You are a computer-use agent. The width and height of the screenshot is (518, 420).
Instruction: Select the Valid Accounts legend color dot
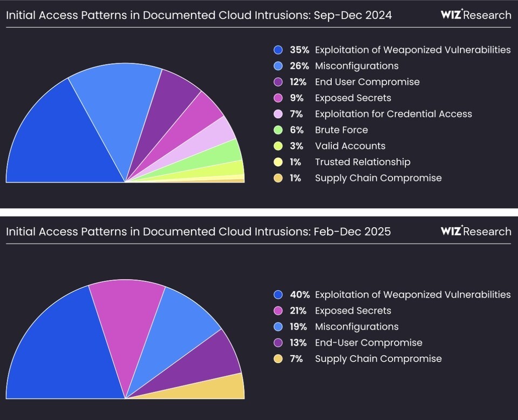tap(278, 146)
